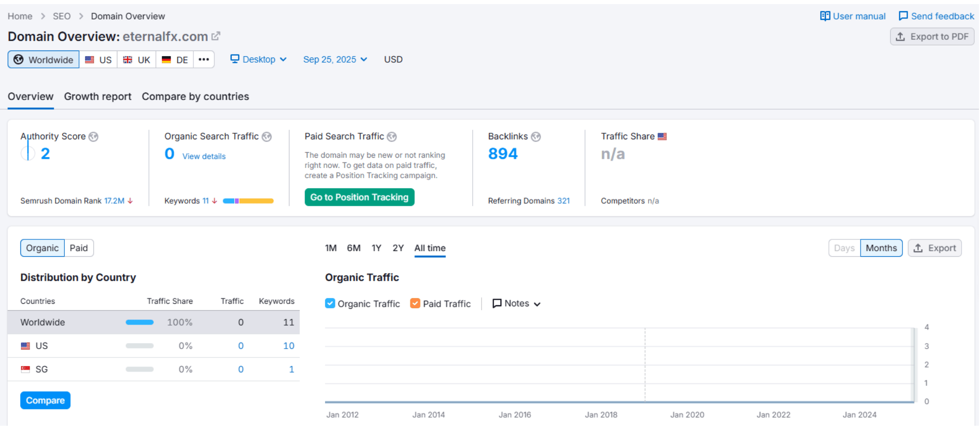Go to Home breadcrumb
The height and width of the screenshot is (439, 980).
pyautogui.click(x=20, y=16)
